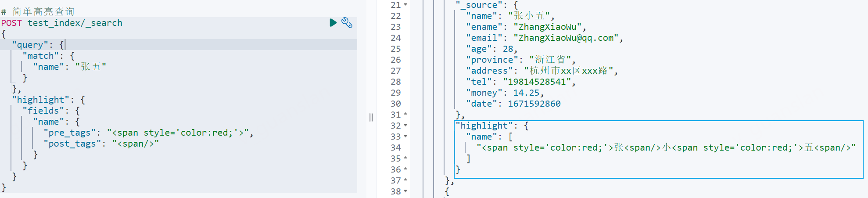Run the request with green play icon
Screen dimensions: 868x198
point(333,22)
